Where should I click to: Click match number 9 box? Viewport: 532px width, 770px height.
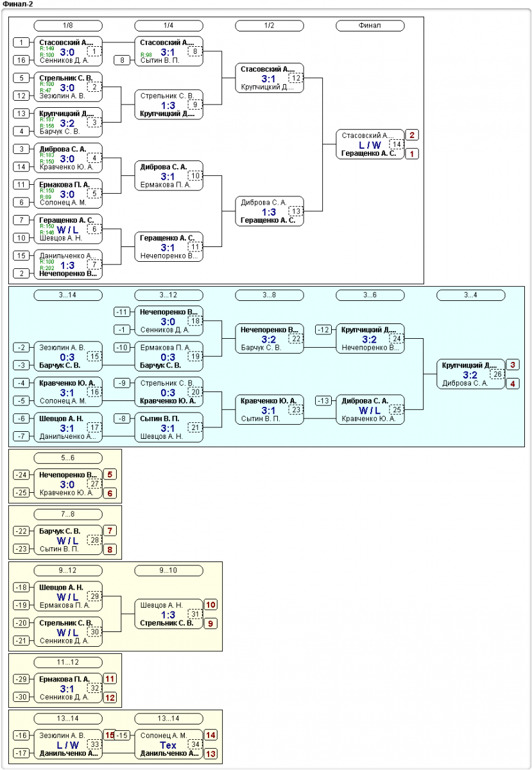(195, 104)
